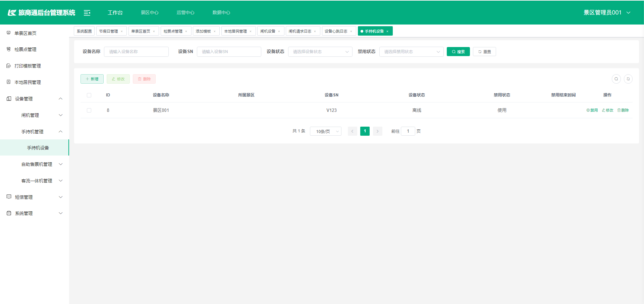
Task: Go to next page with right arrow
Action: [378, 131]
